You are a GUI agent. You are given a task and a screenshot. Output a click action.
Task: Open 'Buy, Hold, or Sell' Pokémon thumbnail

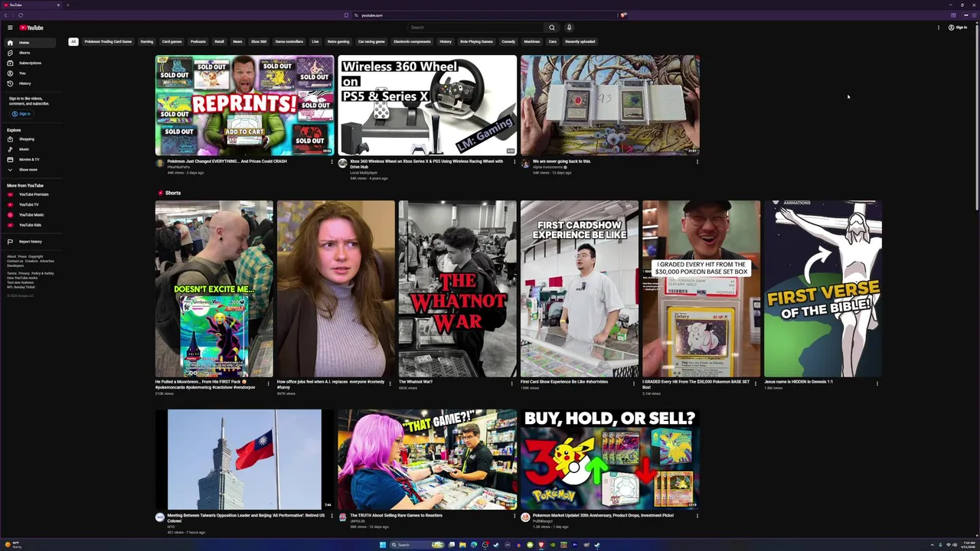[610, 459]
